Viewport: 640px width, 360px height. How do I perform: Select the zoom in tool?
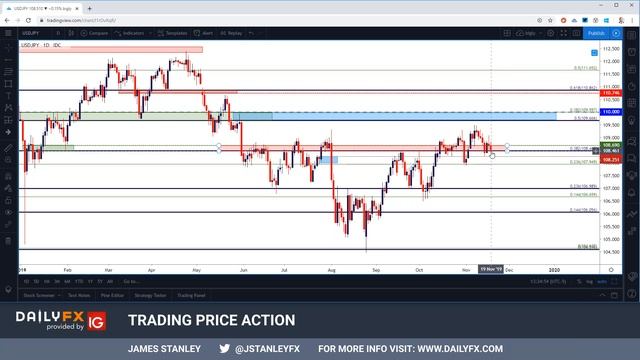coord(8,160)
